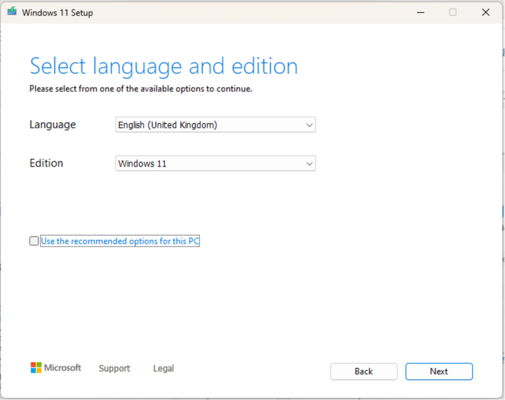This screenshot has height=400, width=505.
Task: Expand the Edition combo box
Action: point(215,163)
